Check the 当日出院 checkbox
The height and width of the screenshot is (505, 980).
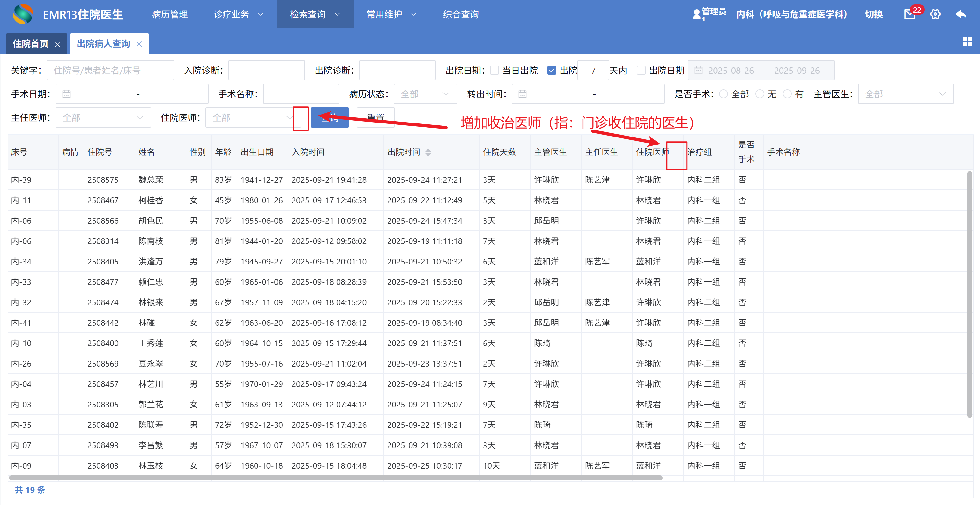[494, 71]
